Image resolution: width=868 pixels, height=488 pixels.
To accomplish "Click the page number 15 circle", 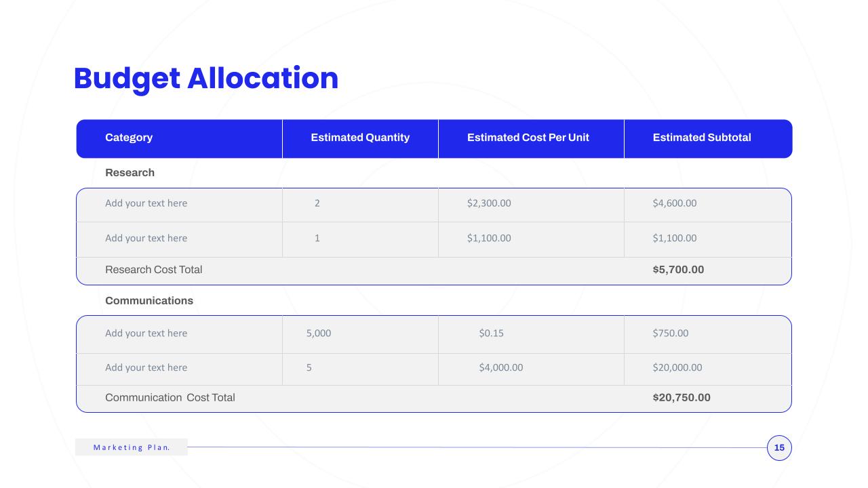I will 779,448.
